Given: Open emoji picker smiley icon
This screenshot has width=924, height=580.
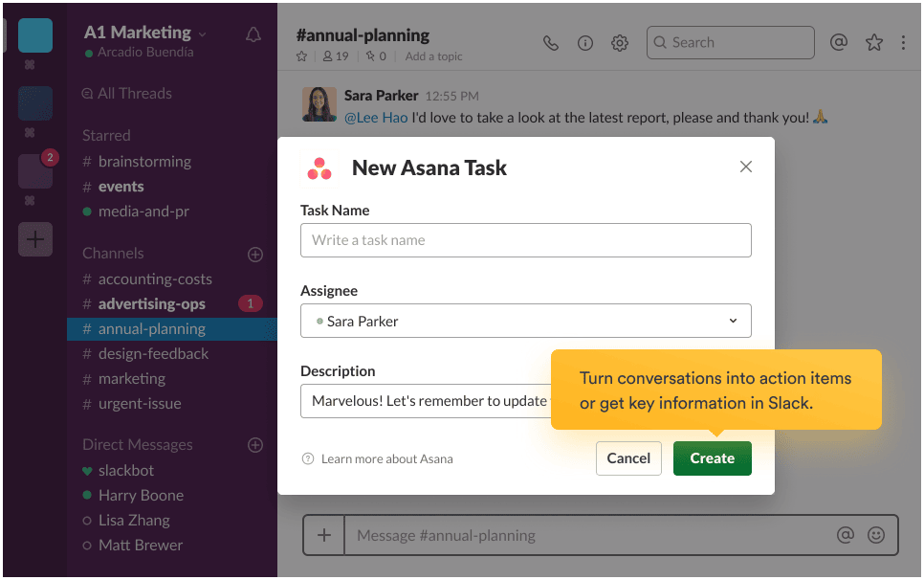Looking at the screenshot, I should pyautogui.click(x=876, y=535).
